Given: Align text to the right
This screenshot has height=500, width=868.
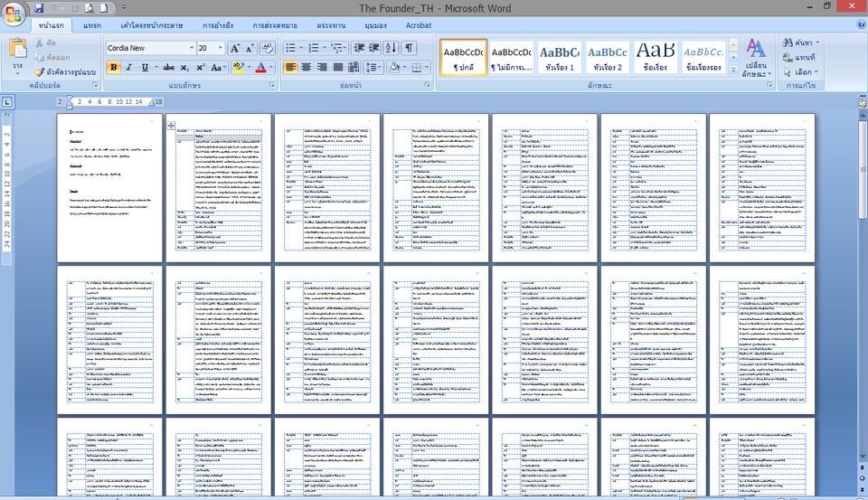Looking at the screenshot, I should 322,68.
